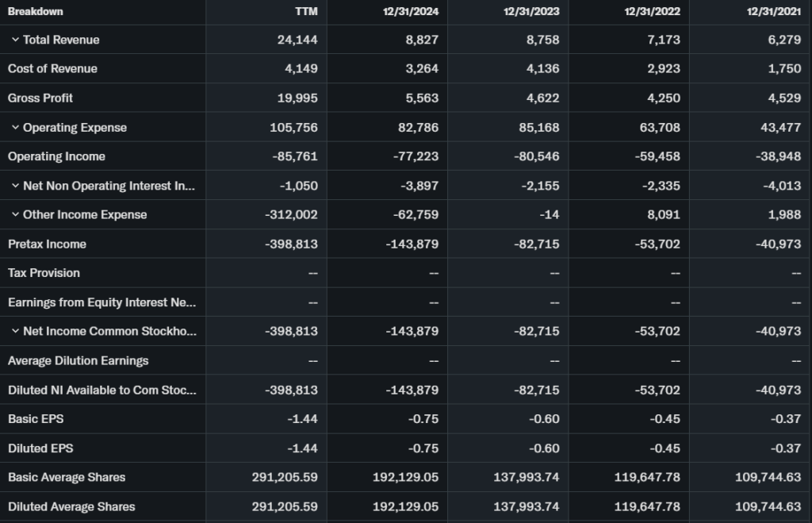Toggle the Other Income Expense chevron
This screenshot has height=523, width=812.
[15, 215]
